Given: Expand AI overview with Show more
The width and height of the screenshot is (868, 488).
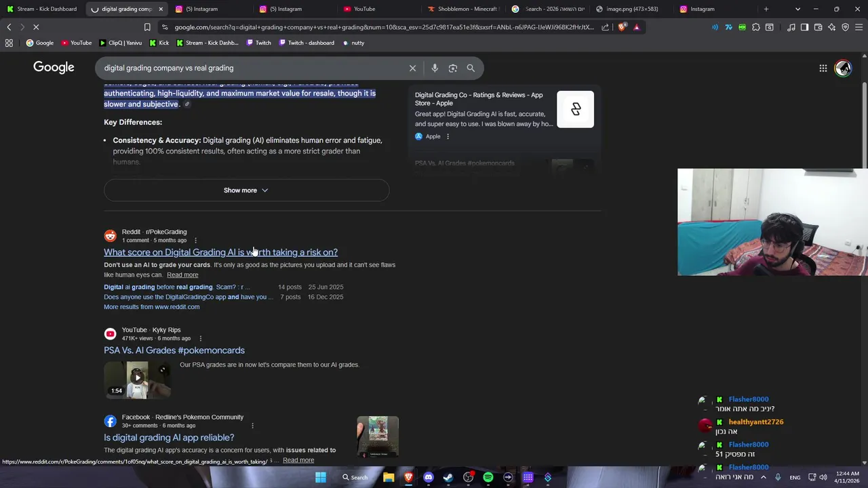Looking at the screenshot, I should [x=246, y=190].
